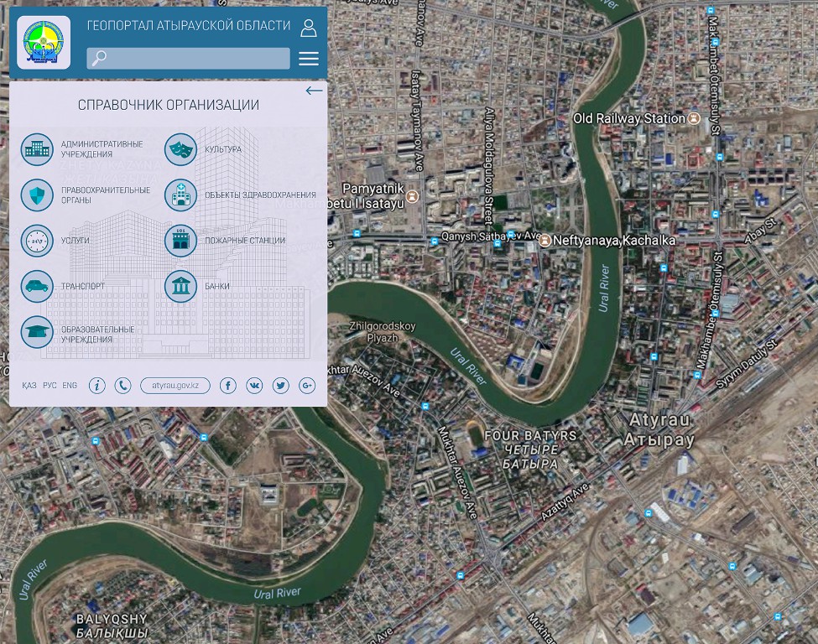Open the law enforcement shield icon
Image resolution: width=818 pixels, height=644 pixels.
(x=37, y=195)
